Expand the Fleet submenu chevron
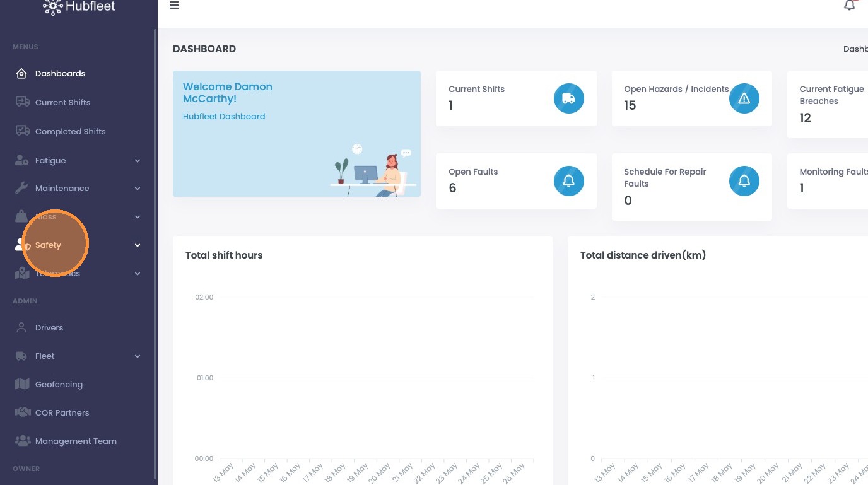Screen dimensions: 868x485 [138, 356]
